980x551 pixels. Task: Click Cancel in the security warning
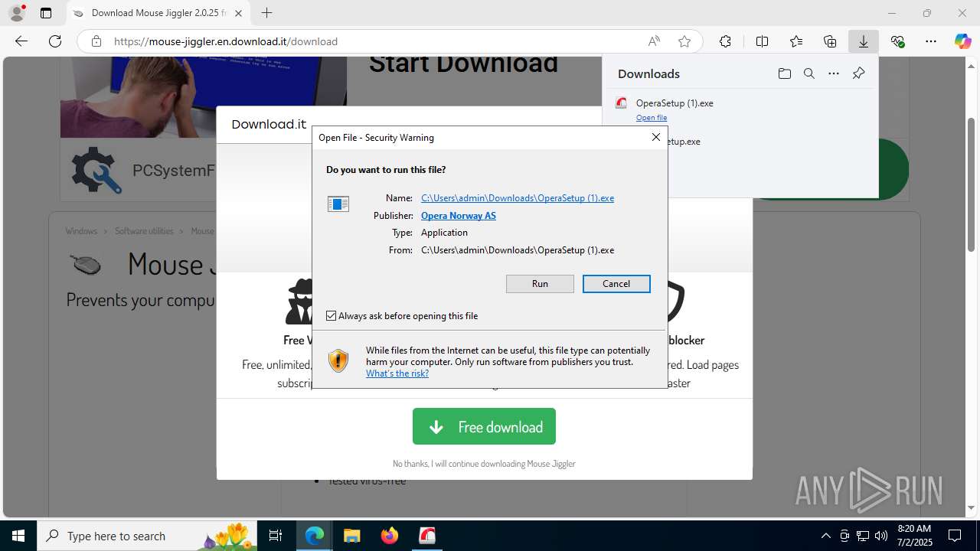616,284
